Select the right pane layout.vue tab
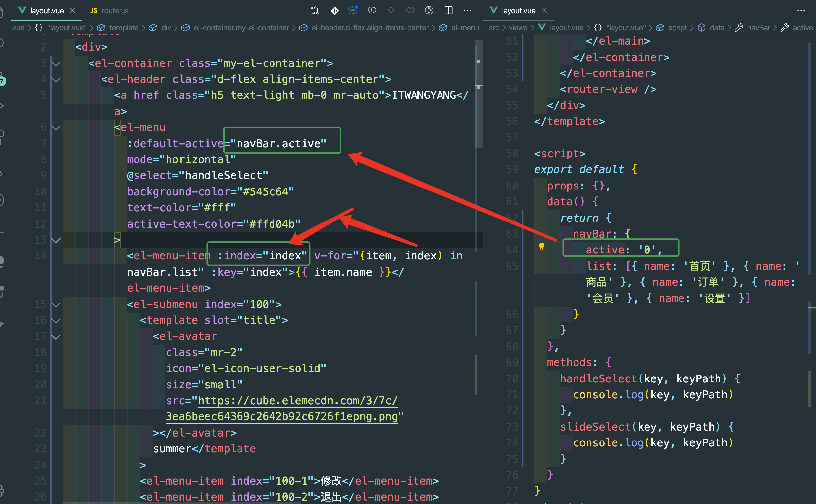Image resolution: width=816 pixels, height=504 pixels. tap(518, 11)
